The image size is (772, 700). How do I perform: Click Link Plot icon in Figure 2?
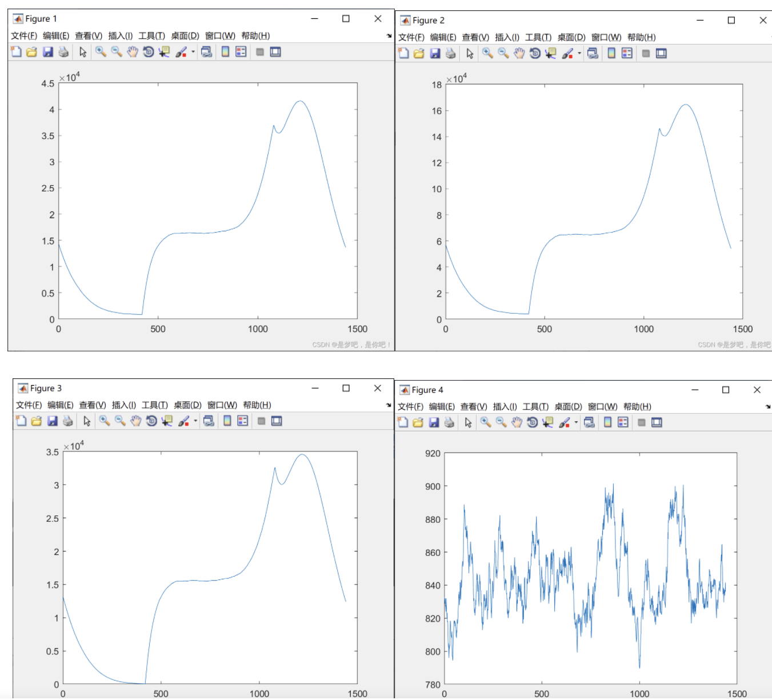point(593,54)
